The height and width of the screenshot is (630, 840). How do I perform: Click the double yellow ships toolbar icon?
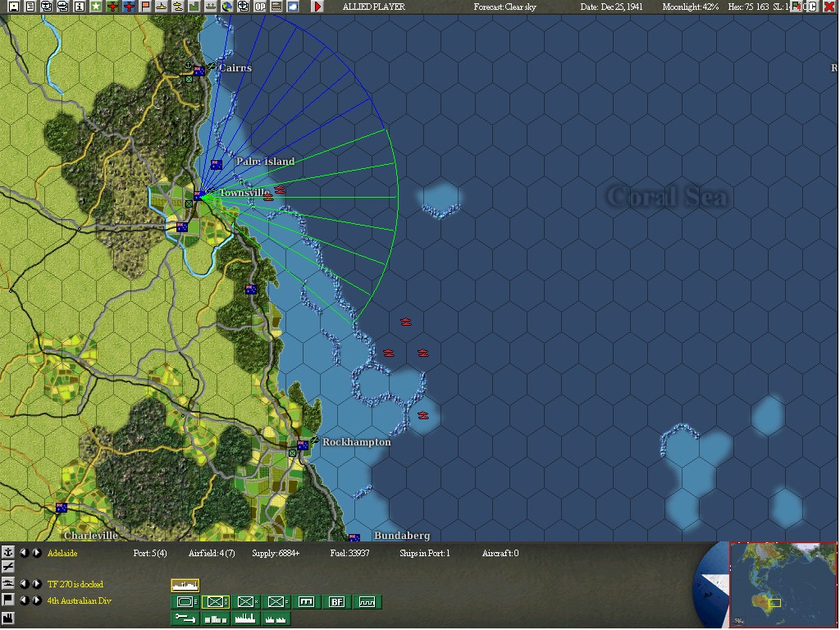point(178,7)
